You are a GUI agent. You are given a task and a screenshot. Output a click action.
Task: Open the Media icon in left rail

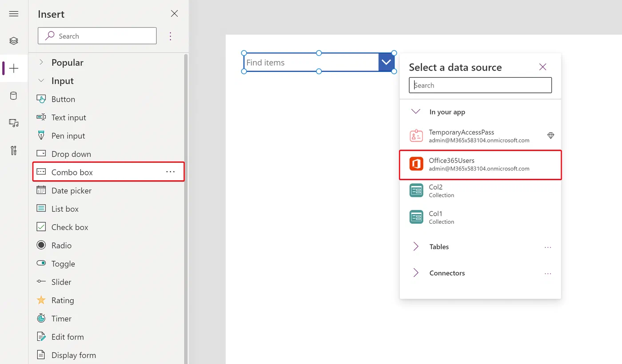tap(14, 123)
